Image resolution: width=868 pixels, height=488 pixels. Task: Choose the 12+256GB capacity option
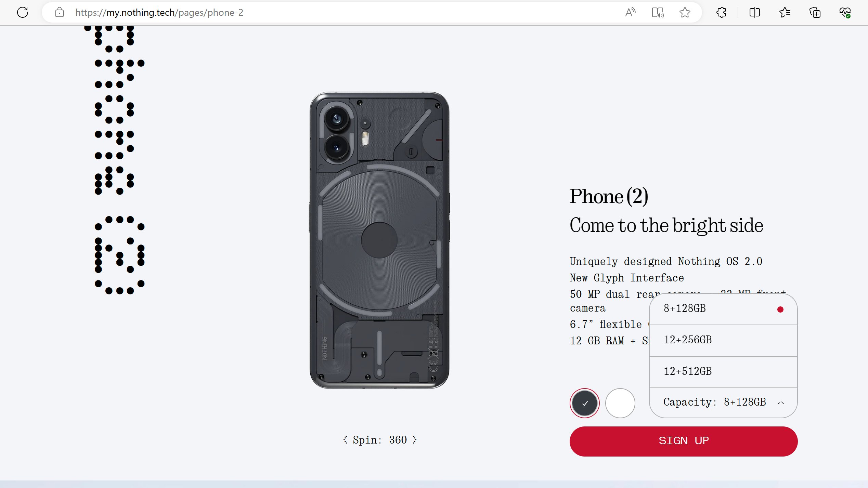[x=723, y=340]
